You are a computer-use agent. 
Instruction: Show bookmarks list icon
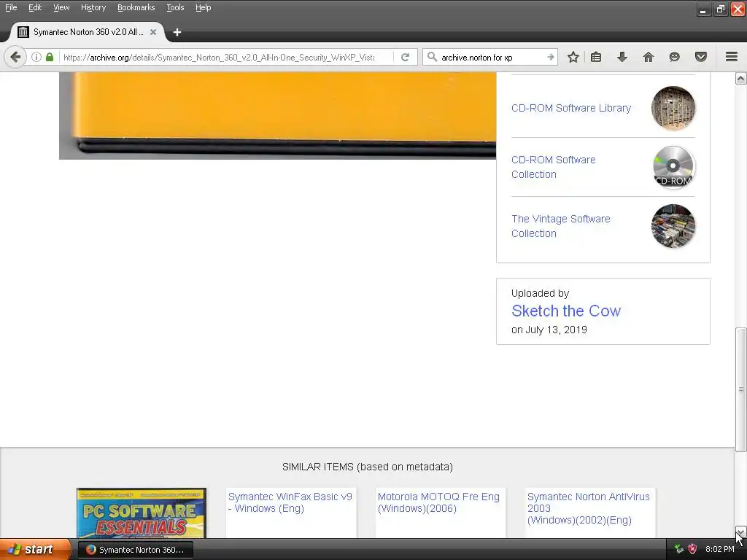tap(596, 57)
